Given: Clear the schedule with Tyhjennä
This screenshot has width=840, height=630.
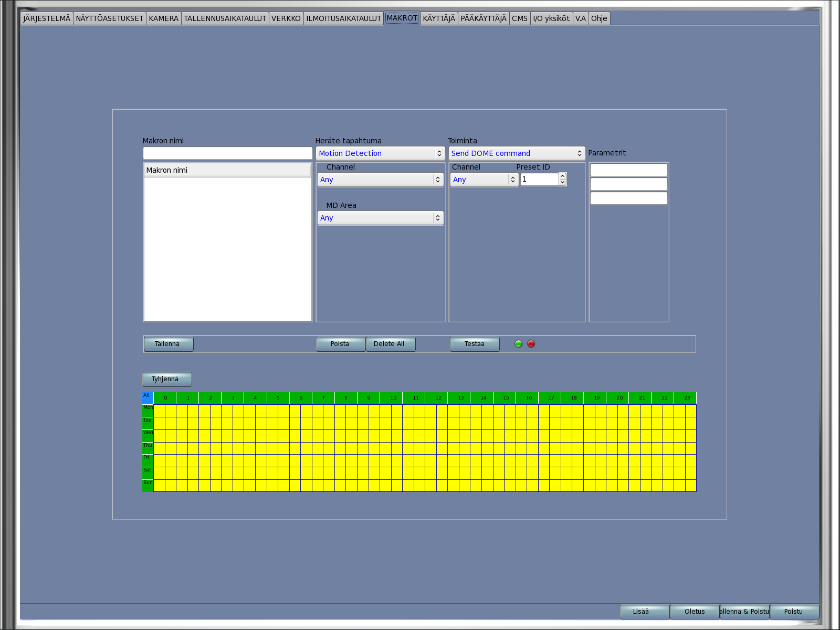Looking at the screenshot, I should pyautogui.click(x=167, y=379).
